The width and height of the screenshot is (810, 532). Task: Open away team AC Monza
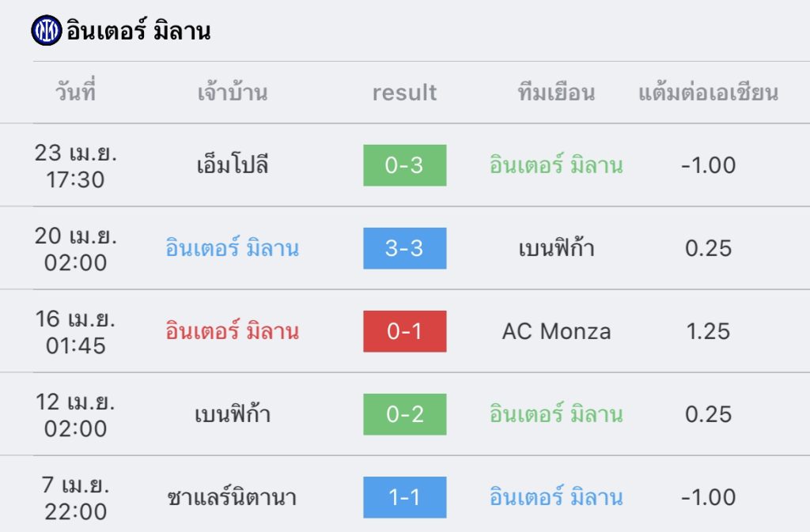point(556,331)
